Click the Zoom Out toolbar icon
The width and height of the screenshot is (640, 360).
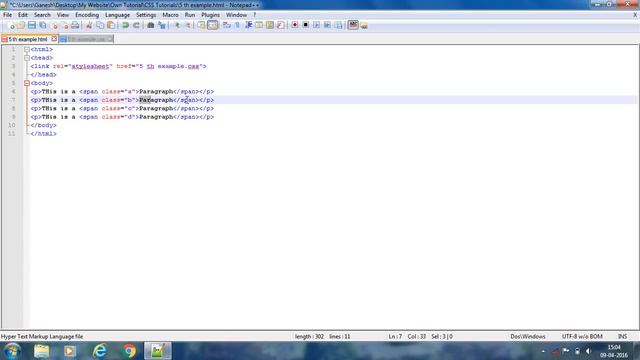pyautogui.click(x=188, y=25)
